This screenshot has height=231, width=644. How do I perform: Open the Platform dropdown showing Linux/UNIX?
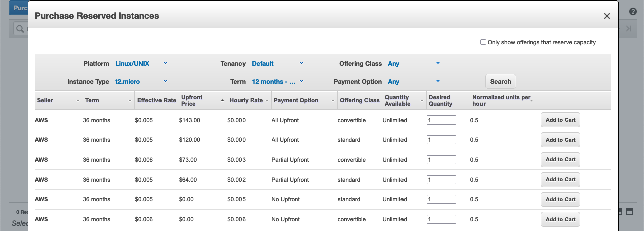141,63
